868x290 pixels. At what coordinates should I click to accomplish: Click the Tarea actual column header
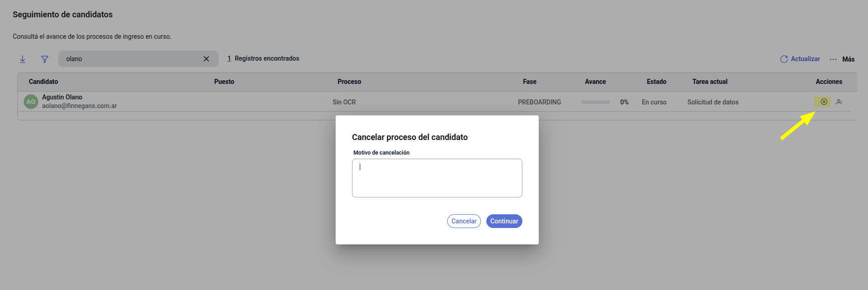[x=710, y=82]
